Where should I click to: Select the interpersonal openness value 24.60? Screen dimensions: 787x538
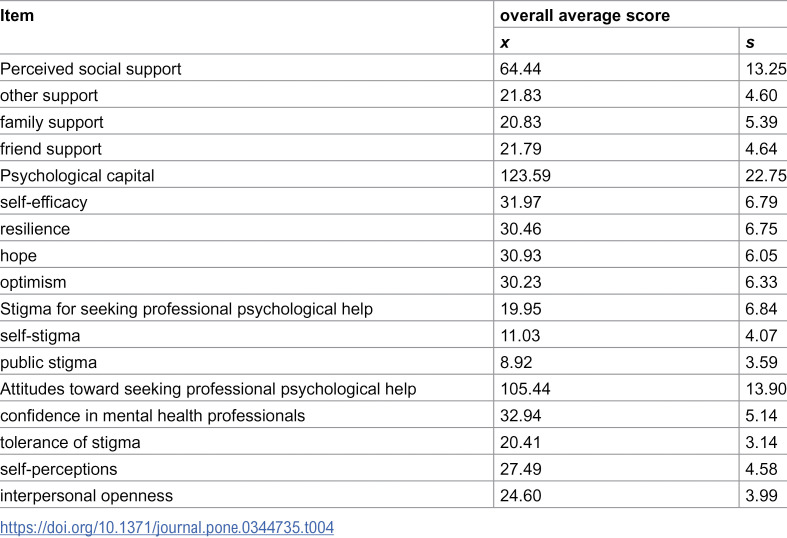point(520,495)
